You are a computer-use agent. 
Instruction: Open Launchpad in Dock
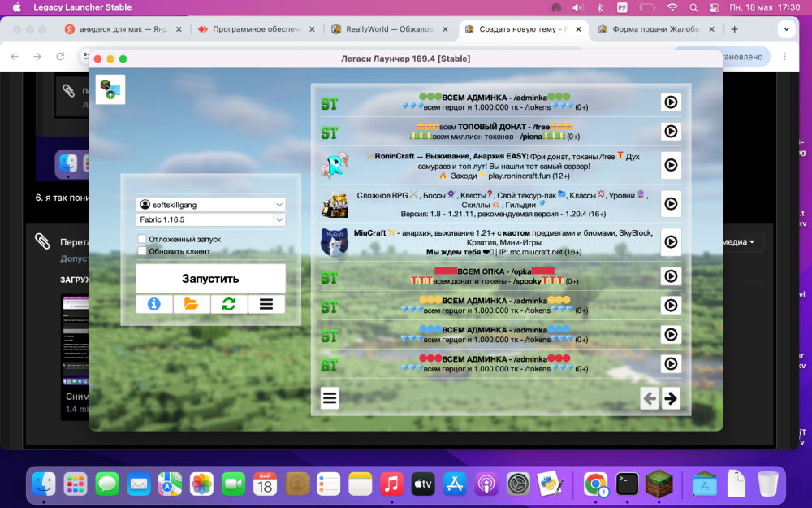click(76, 484)
